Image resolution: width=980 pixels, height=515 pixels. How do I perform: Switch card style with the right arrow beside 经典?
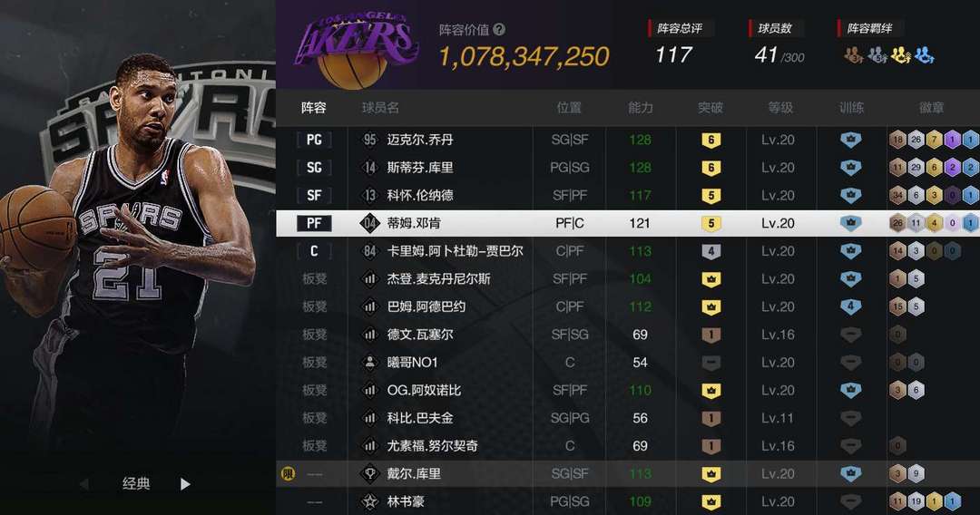185,484
